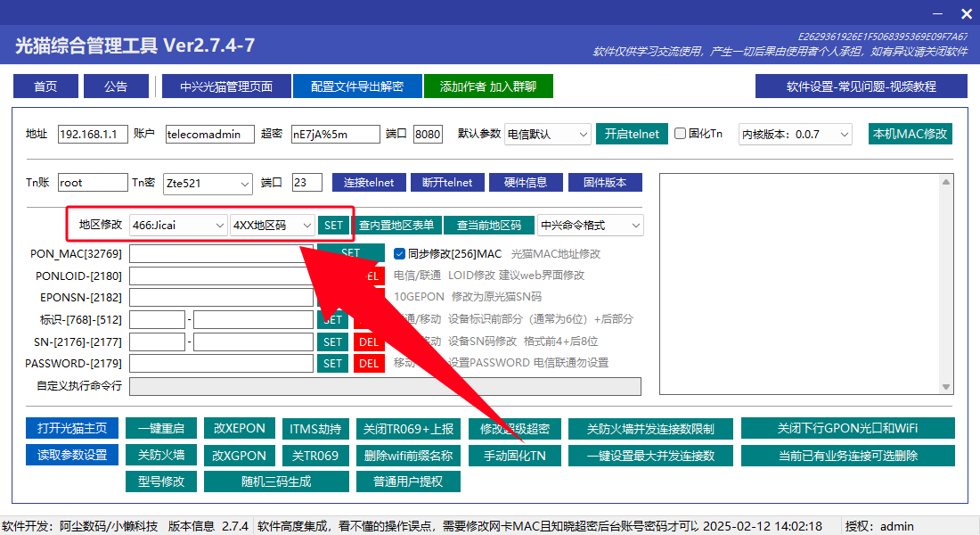This screenshot has height=535, width=980.
Task: Click 关闭下行GPON光口和WiFi button
Action: coord(848,429)
